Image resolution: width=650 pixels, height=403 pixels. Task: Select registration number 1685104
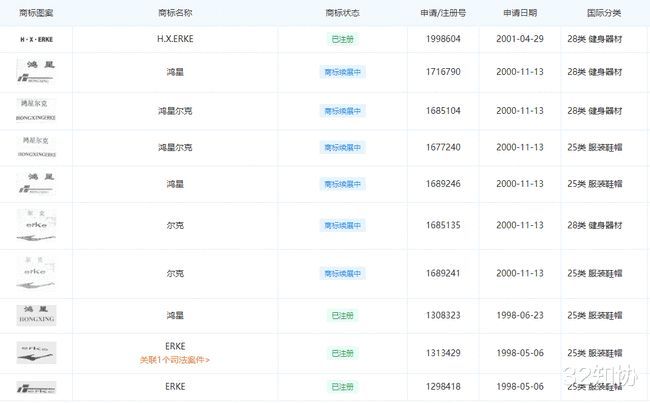click(443, 111)
